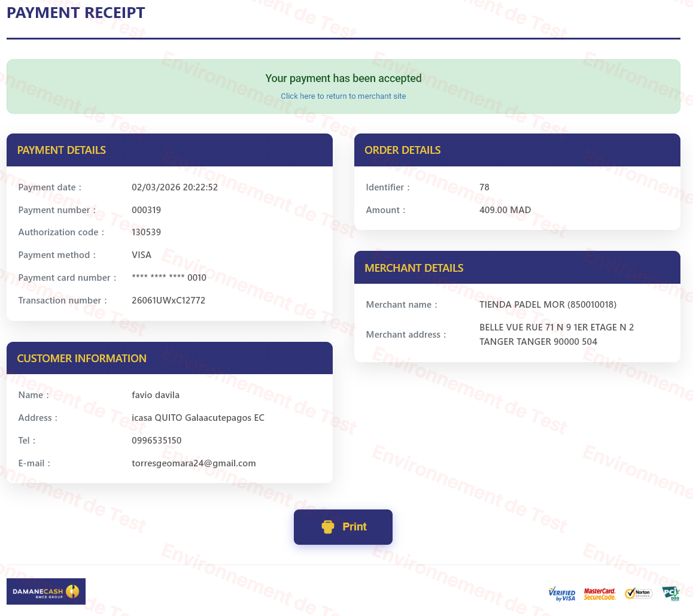
Task: Click the Verified by Visa badge
Action: tap(561, 593)
